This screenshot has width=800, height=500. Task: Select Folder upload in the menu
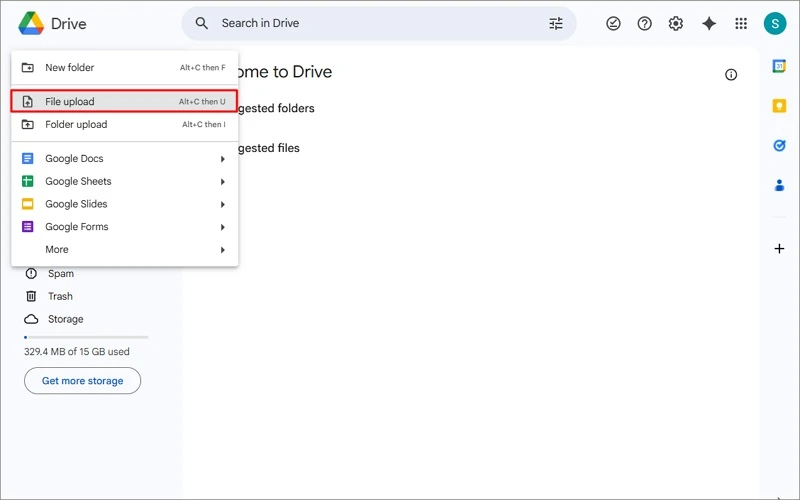coord(124,124)
